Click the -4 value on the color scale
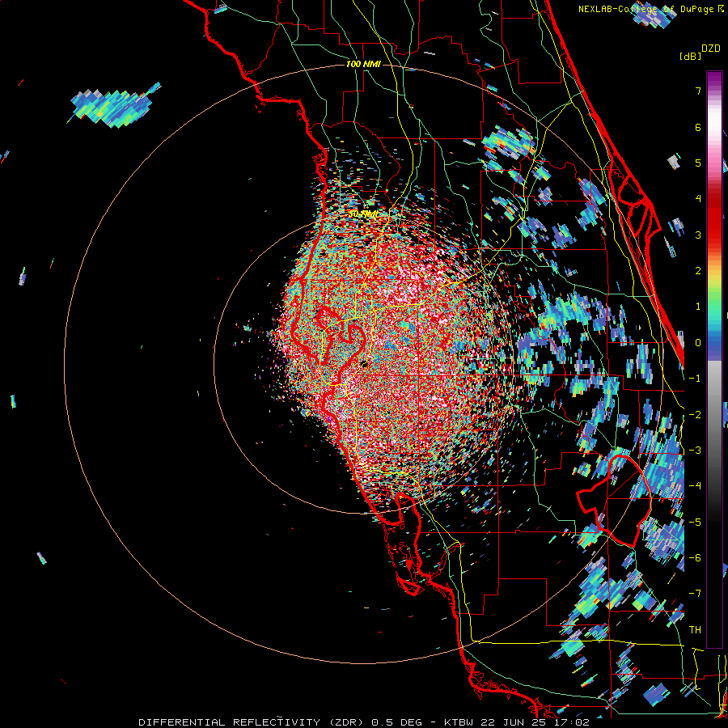 coord(695,486)
